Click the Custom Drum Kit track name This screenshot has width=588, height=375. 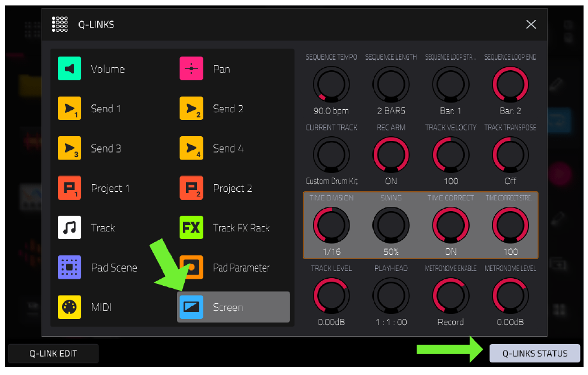(x=331, y=181)
